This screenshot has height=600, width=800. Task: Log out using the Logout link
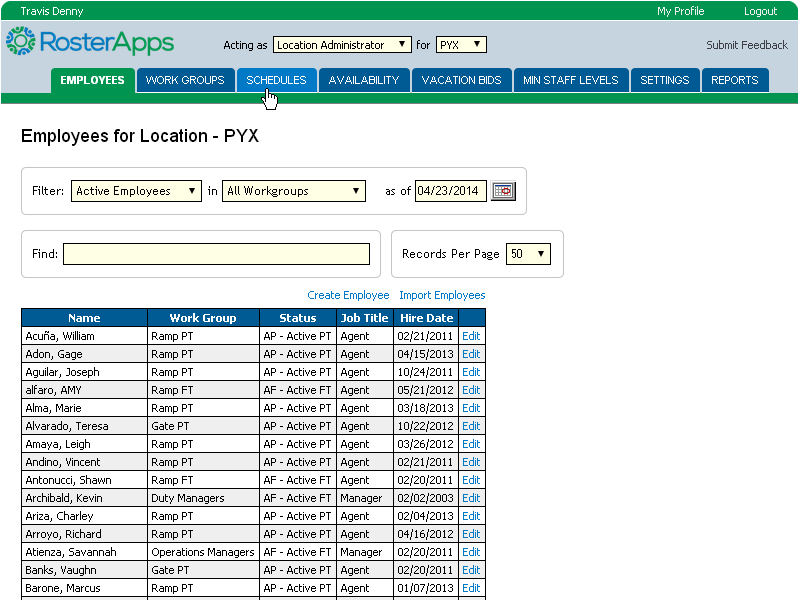point(760,11)
